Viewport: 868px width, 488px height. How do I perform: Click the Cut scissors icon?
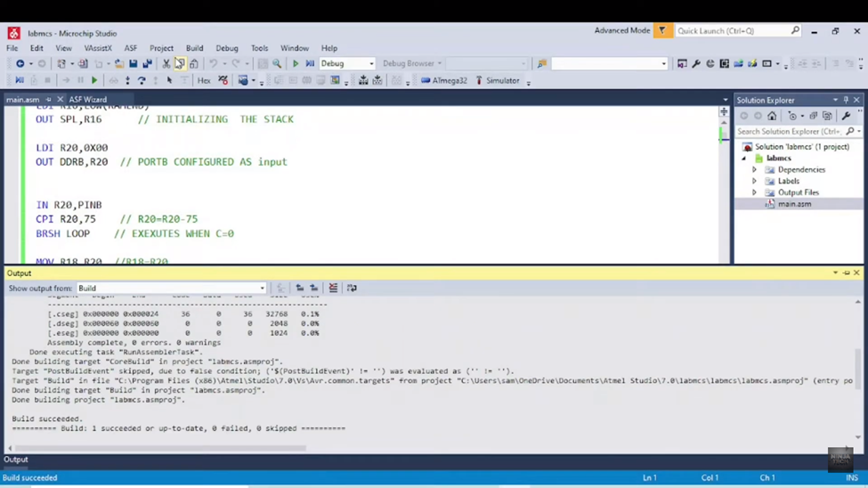[x=166, y=64]
